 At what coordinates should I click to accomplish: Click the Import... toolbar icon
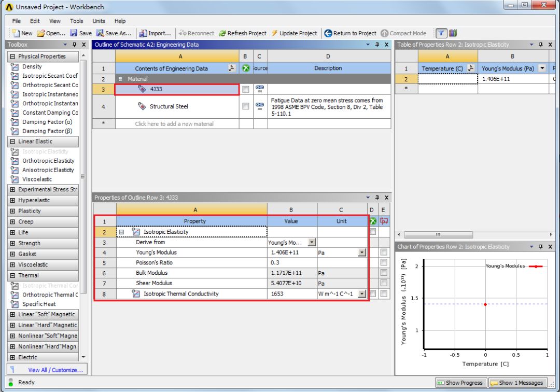143,33
